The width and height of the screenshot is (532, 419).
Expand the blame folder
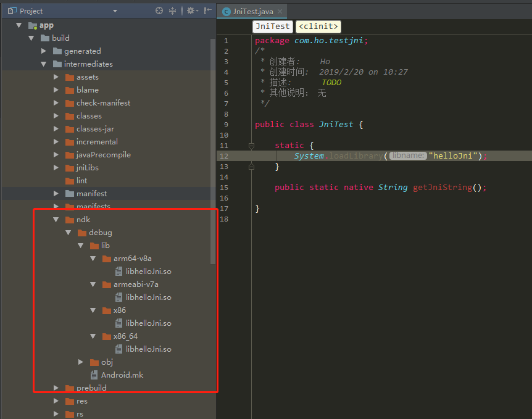point(56,90)
